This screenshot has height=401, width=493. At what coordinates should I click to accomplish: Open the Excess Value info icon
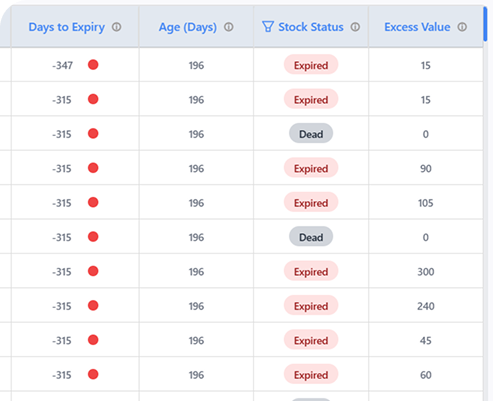point(462,27)
